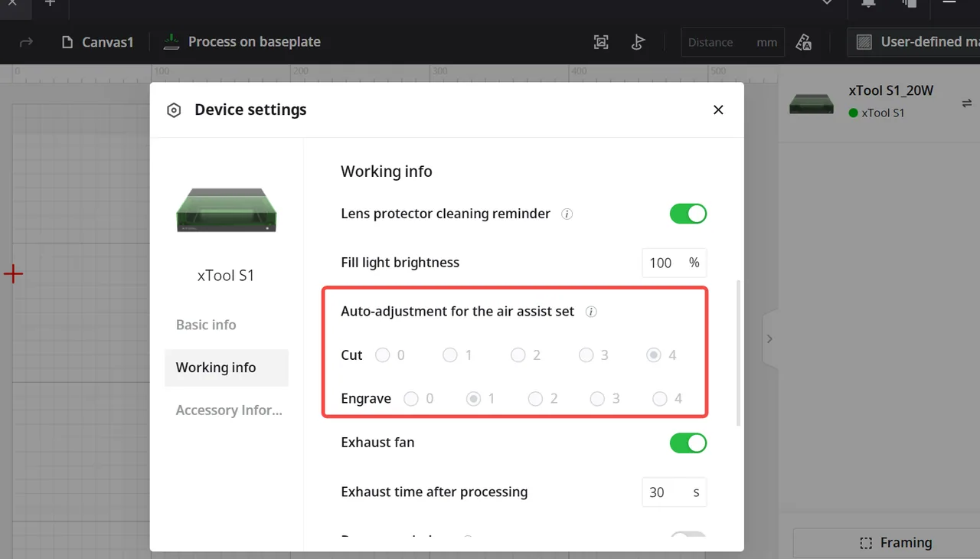Click the redo arrow icon
This screenshot has height=559, width=980.
[x=27, y=42]
